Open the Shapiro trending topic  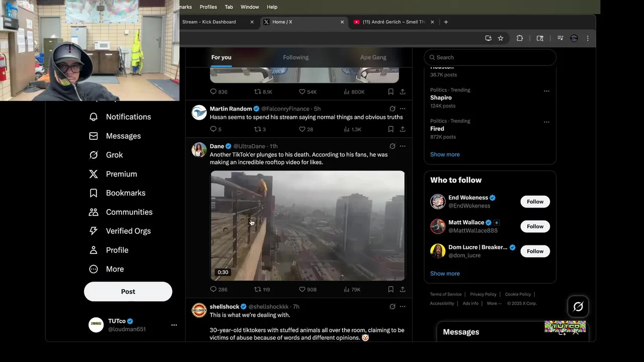coord(441,98)
